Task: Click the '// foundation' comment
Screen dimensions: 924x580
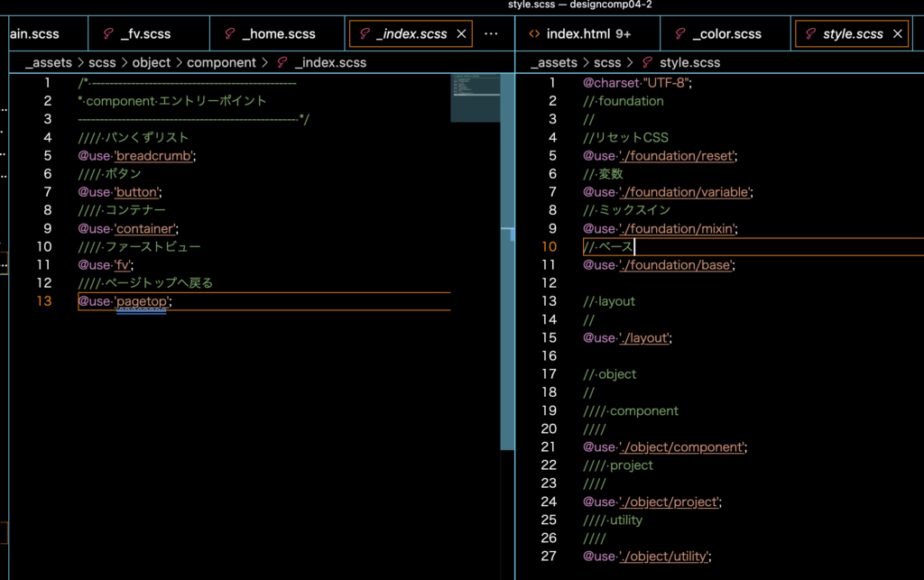Action: point(623,101)
